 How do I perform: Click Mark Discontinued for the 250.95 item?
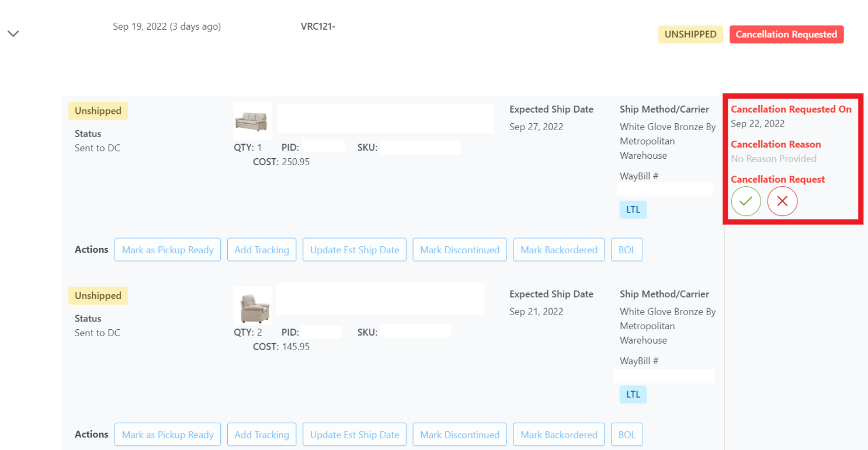tap(460, 250)
